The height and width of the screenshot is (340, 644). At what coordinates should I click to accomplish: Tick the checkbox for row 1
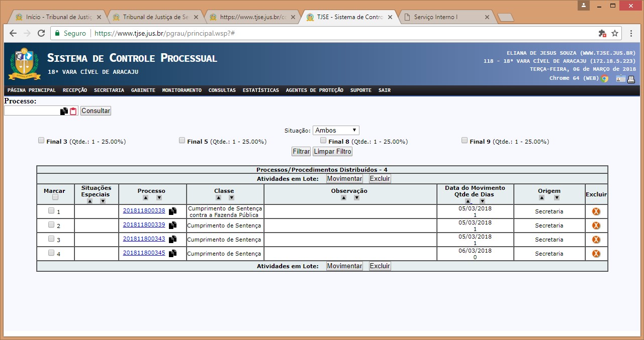(51, 211)
